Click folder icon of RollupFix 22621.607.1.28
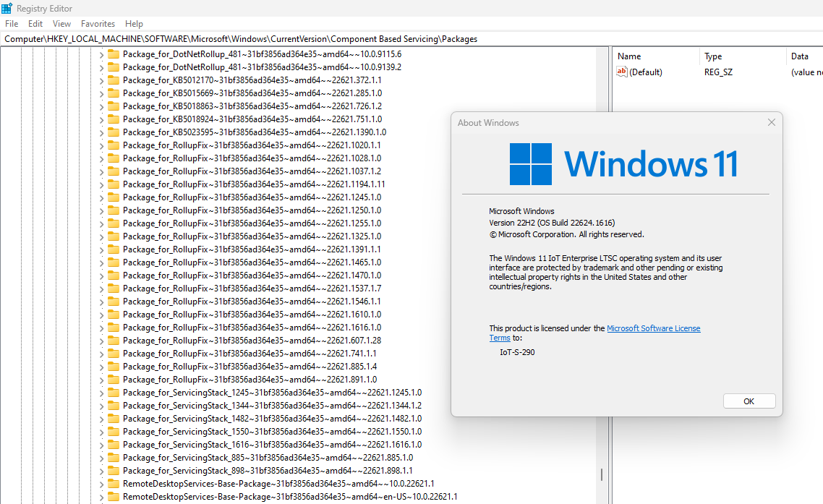 (114, 340)
